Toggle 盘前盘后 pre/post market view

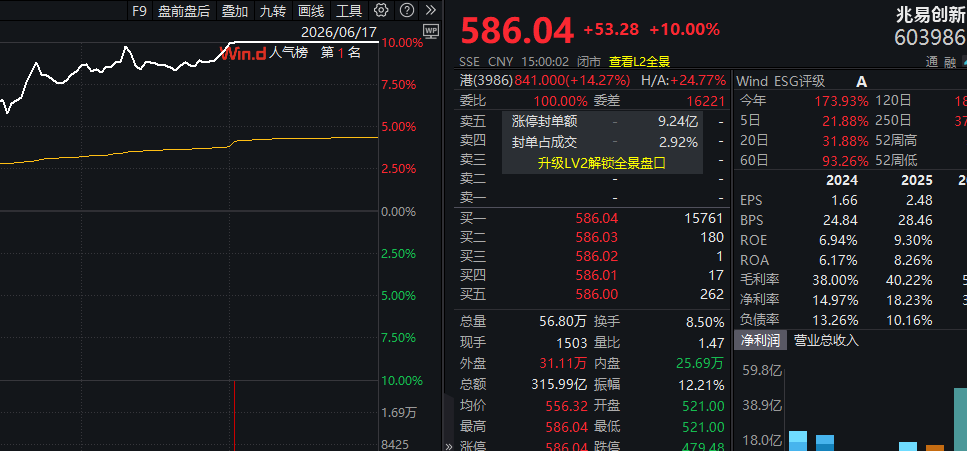tap(184, 10)
